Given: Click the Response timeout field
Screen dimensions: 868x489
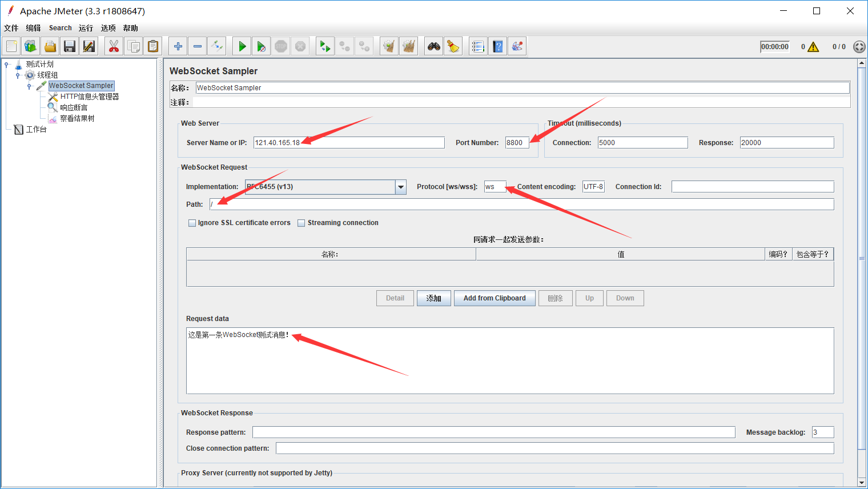Looking at the screenshot, I should [x=787, y=143].
